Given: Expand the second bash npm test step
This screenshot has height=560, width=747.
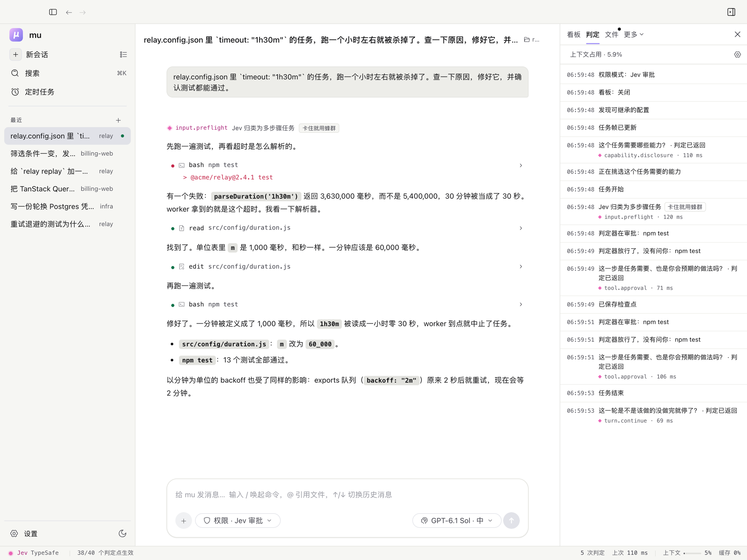Looking at the screenshot, I should click(x=347, y=304).
